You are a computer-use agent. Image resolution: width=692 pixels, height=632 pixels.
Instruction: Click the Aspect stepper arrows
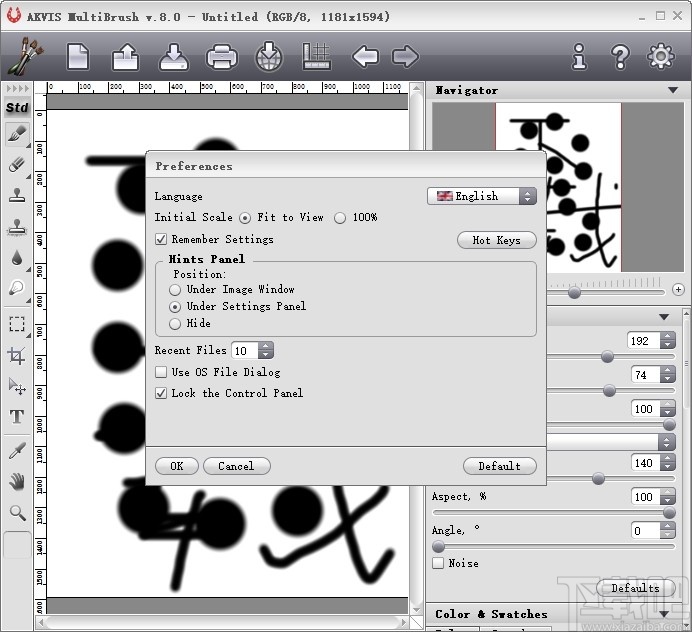click(668, 497)
